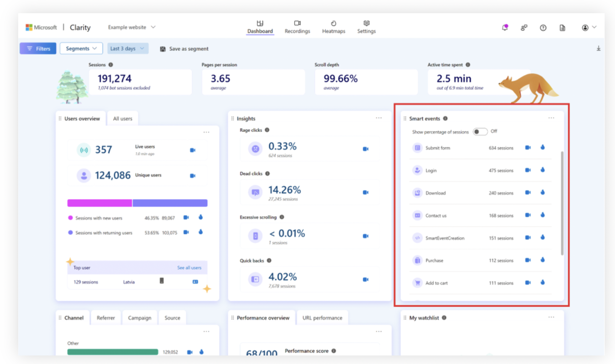The height and width of the screenshot is (364, 615).
Task: Expand the Example website project selector
Action: [x=132, y=27]
